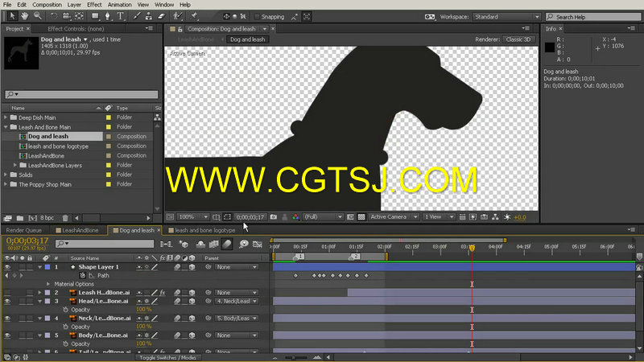Screen dimensions: 644x362
Task: Click the Brainstorm icon in timeline
Action: click(244, 245)
